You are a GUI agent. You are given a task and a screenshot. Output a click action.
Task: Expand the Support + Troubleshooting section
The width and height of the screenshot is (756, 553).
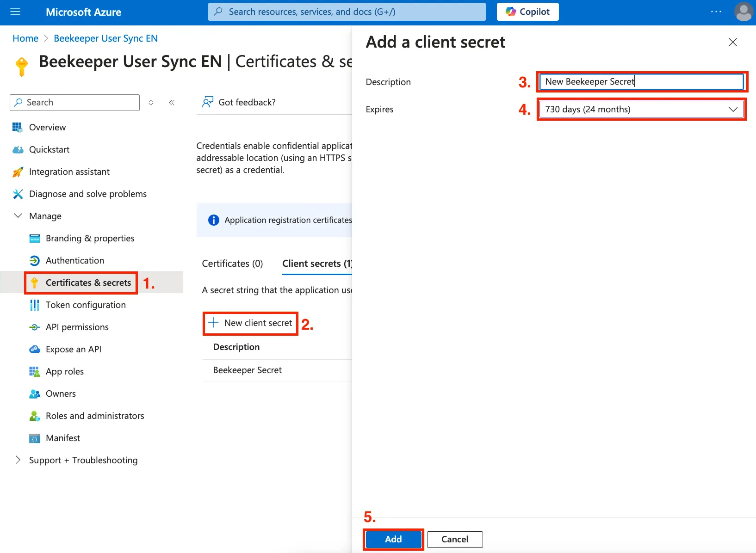tap(18, 460)
